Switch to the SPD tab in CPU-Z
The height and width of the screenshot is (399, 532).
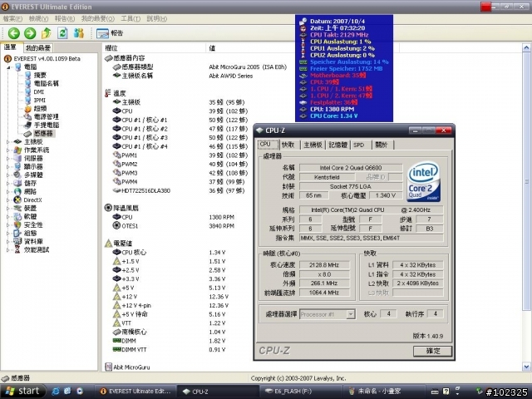point(359,145)
